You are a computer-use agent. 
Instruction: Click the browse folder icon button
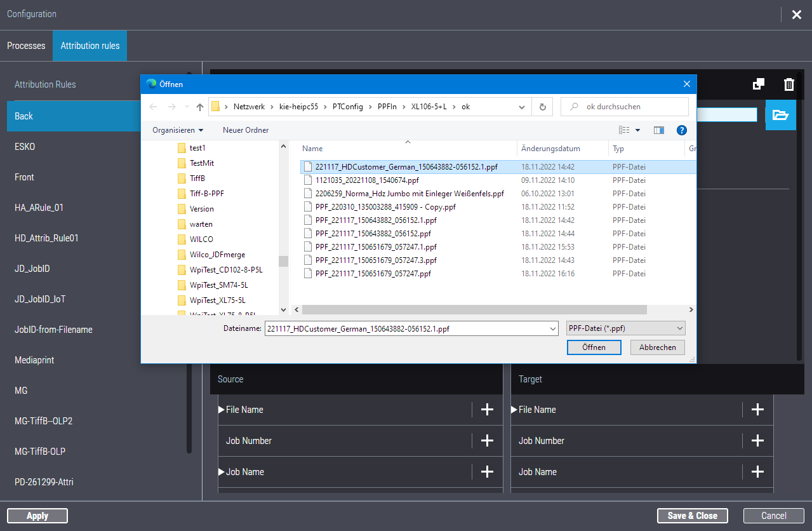click(780, 115)
